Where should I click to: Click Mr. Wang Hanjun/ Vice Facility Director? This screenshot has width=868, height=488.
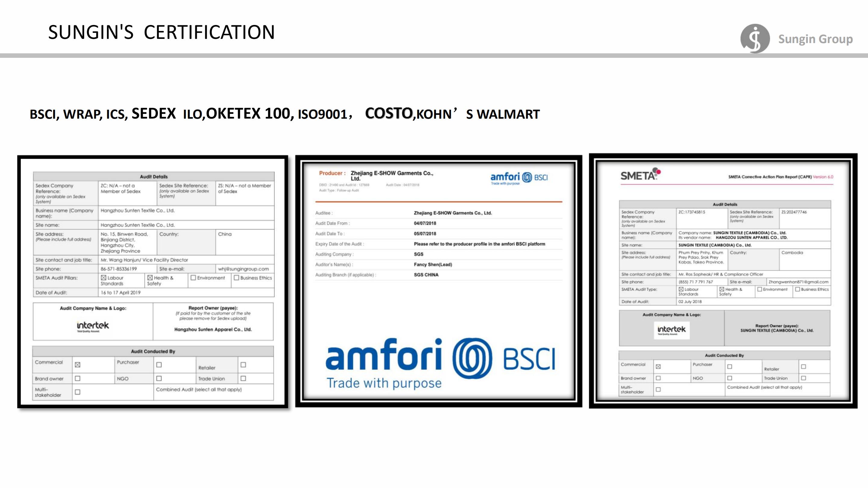pyautogui.click(x=144, y=260)
